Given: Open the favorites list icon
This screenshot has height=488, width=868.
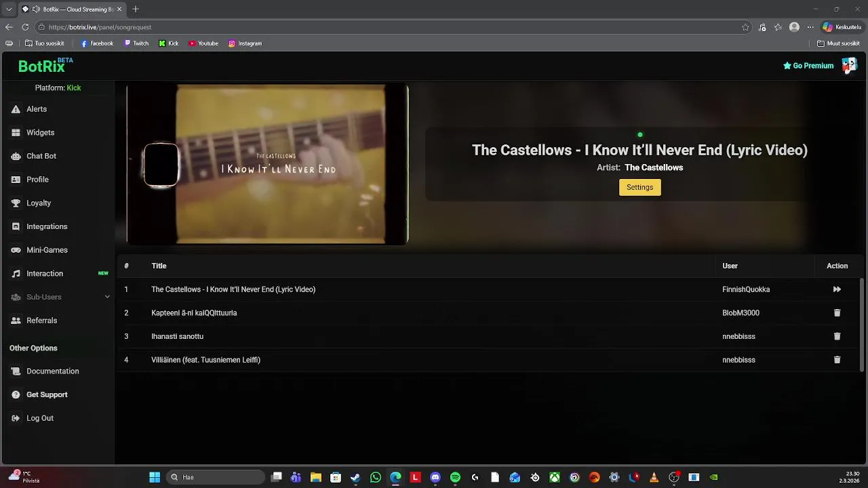Looking at the screenshot, I should [778, 27].
